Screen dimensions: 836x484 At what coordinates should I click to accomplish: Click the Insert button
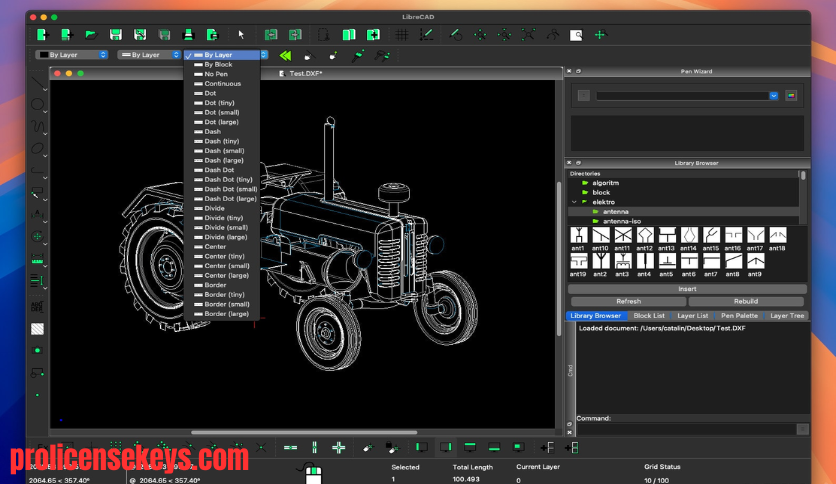click(x=687, y=289)
